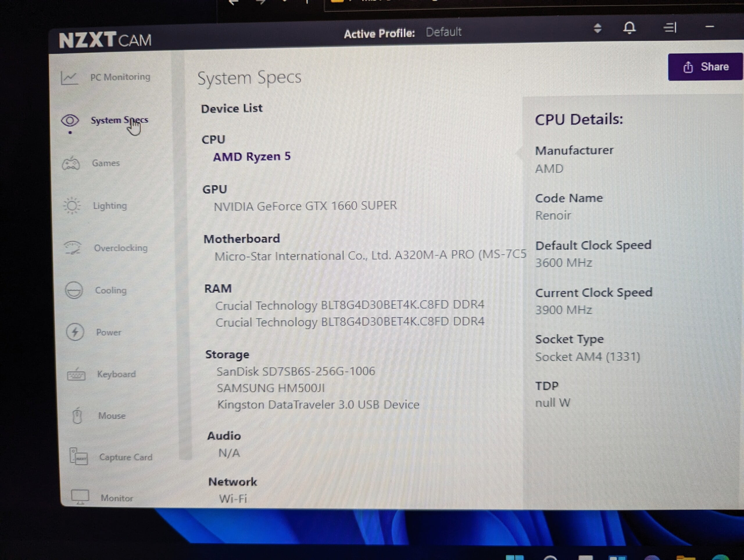Viewport: 744px width, 560px height.
Task: Select second Crucial Technology RAM entry
Action: 350,322
